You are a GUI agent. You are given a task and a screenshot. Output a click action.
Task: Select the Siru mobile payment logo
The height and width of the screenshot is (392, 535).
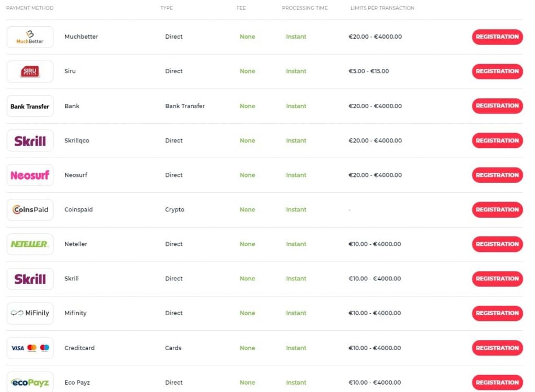click(x=30, y=71)
